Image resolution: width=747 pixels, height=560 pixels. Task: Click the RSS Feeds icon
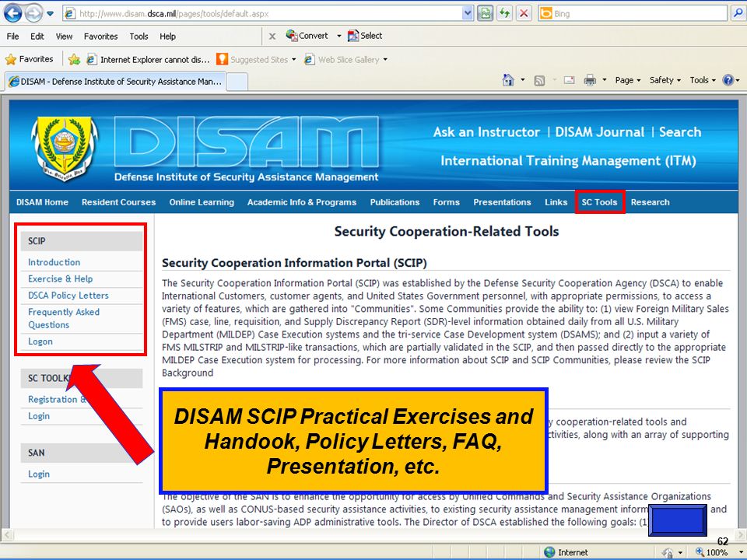539,80
